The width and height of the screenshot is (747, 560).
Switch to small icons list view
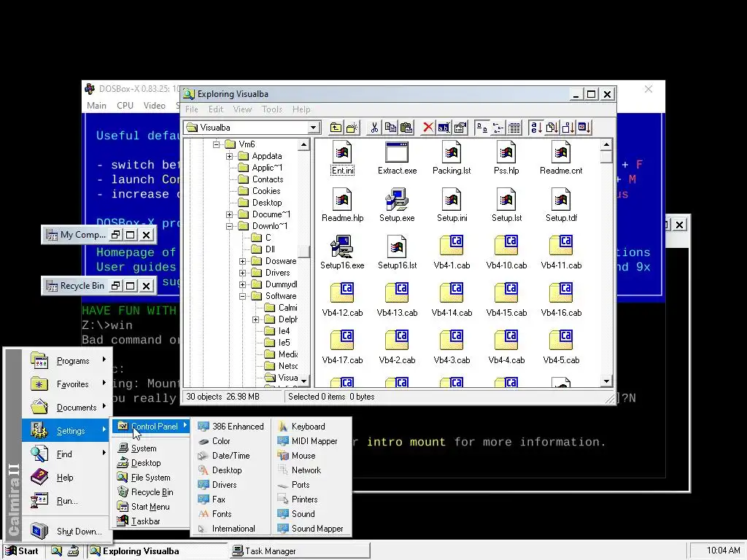pyautogui.click(x=498, y=128)
